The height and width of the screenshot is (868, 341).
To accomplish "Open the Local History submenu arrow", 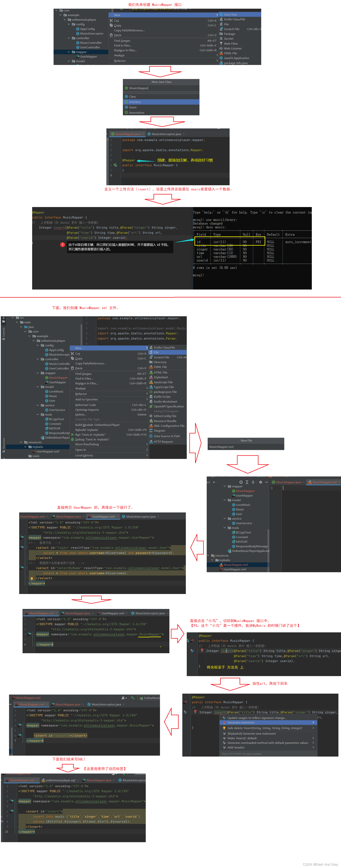I will (147, 455).
